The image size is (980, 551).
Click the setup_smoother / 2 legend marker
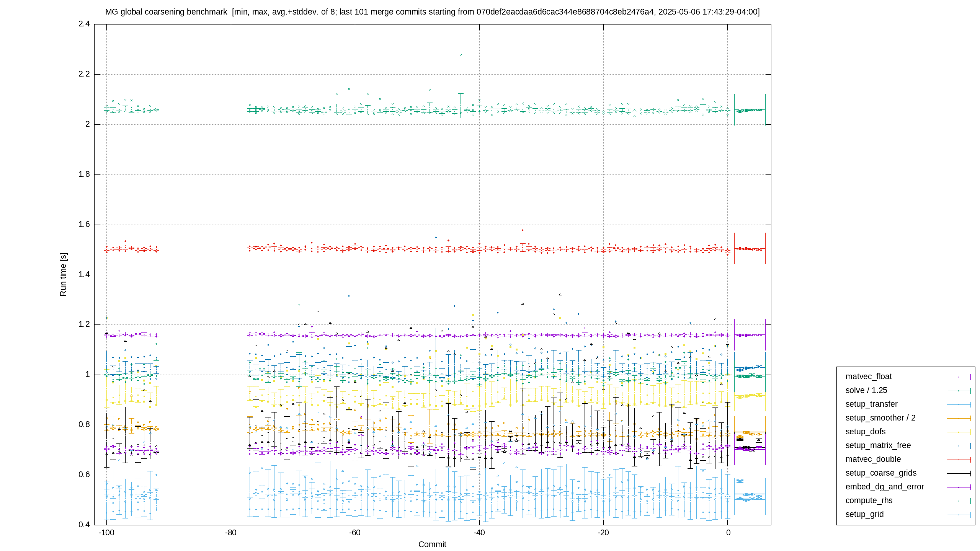pos(959,418)
